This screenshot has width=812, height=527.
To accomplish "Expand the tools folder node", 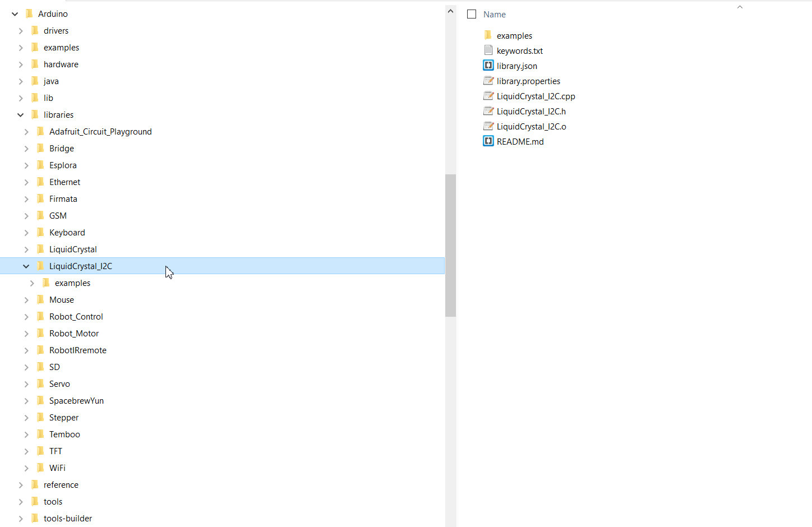I will [21, 502].
